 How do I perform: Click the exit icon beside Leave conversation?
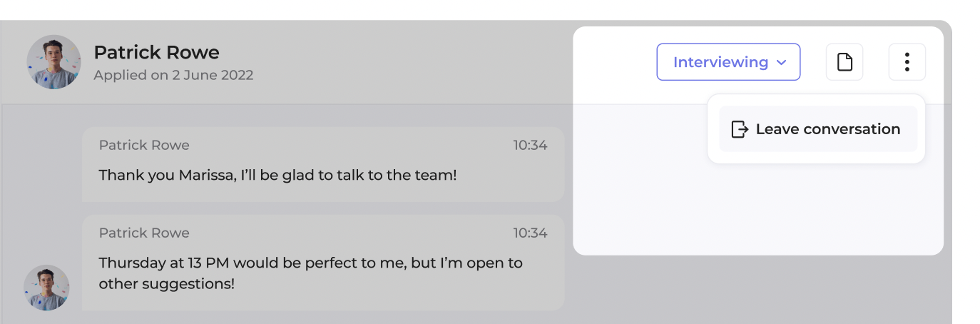point(740,129)
